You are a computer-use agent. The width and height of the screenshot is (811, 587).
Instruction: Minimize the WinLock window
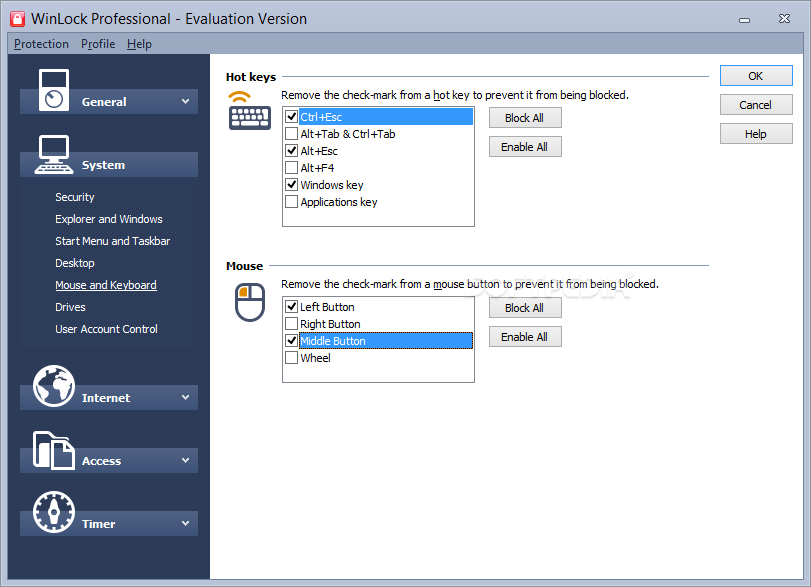[x=744, y=20]
